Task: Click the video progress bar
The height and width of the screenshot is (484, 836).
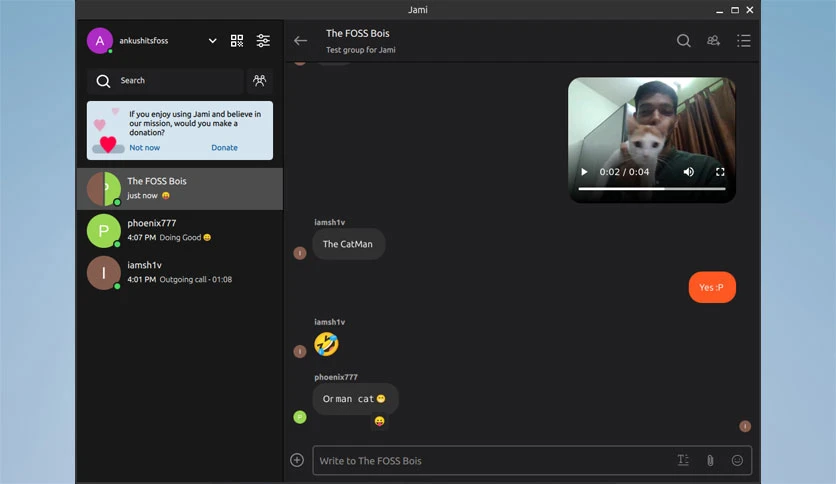Action: point(652,189)
